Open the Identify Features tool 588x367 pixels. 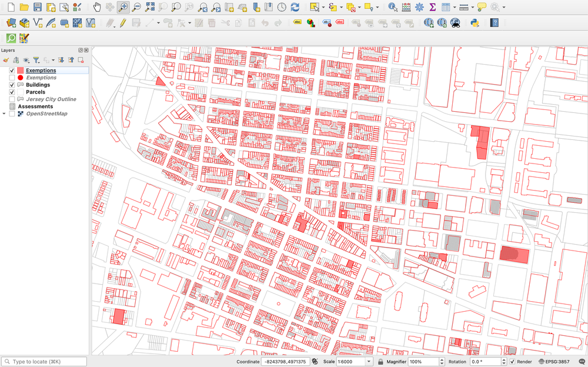coord(393,7)
